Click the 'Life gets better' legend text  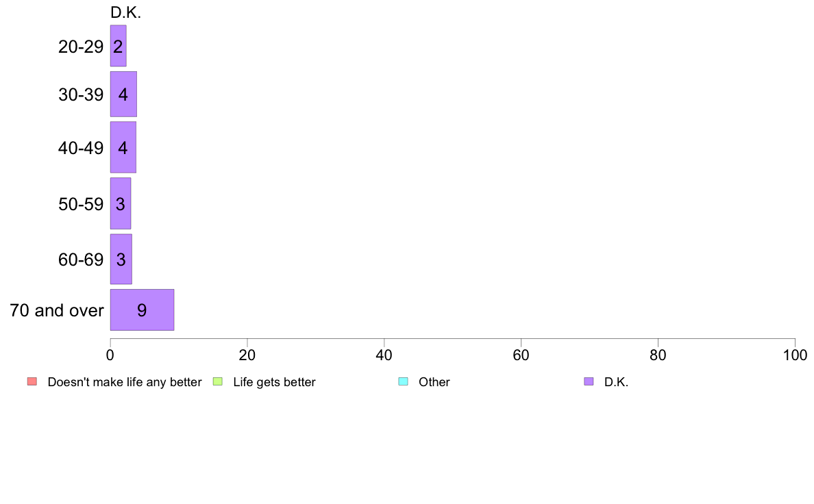click(274, 382)
